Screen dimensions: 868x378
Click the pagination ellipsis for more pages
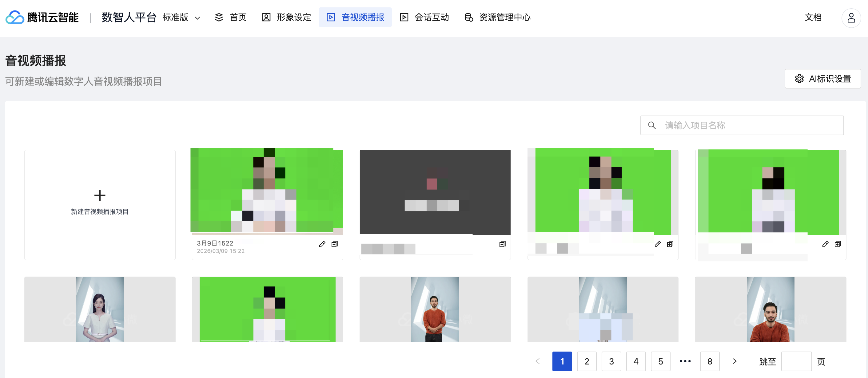point(685,361)
